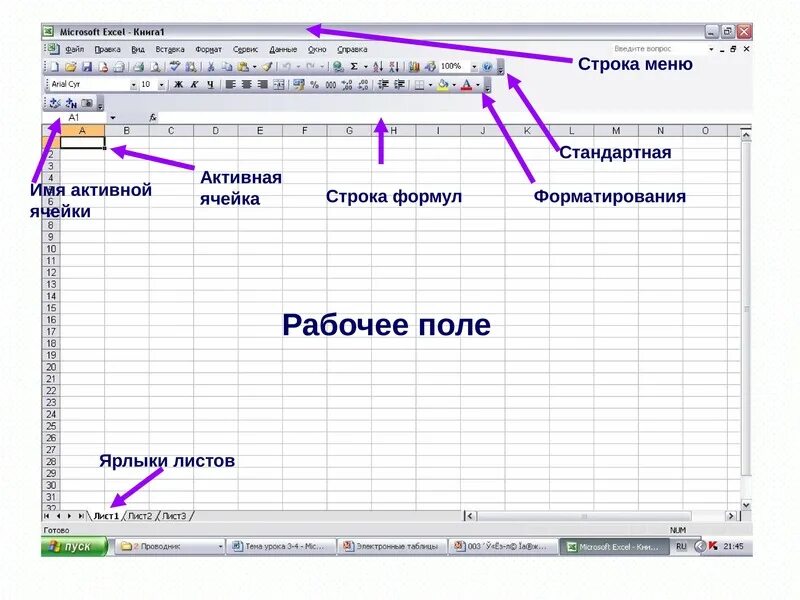Run the Spelling check icon
The width and height of the screenshot is (800, 600).
[175, 66]
